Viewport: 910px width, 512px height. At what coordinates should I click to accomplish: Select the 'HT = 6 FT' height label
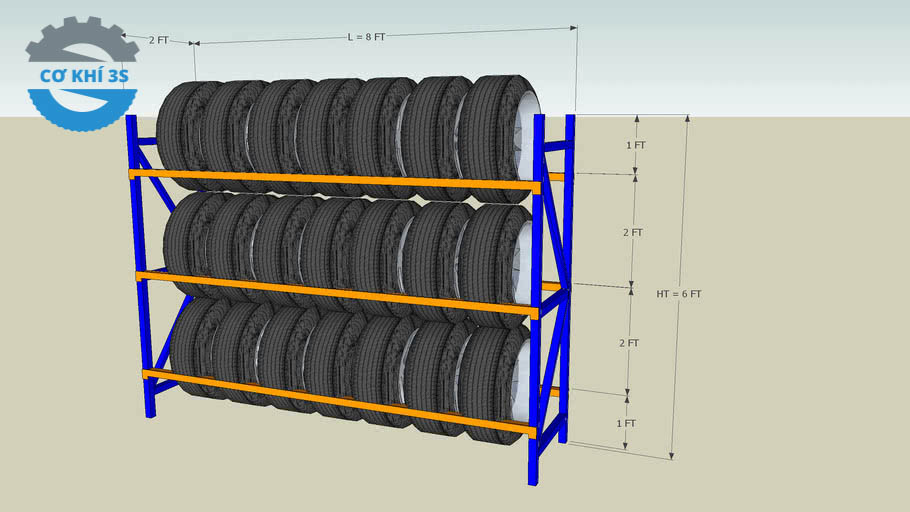click(x=679, y=294)
